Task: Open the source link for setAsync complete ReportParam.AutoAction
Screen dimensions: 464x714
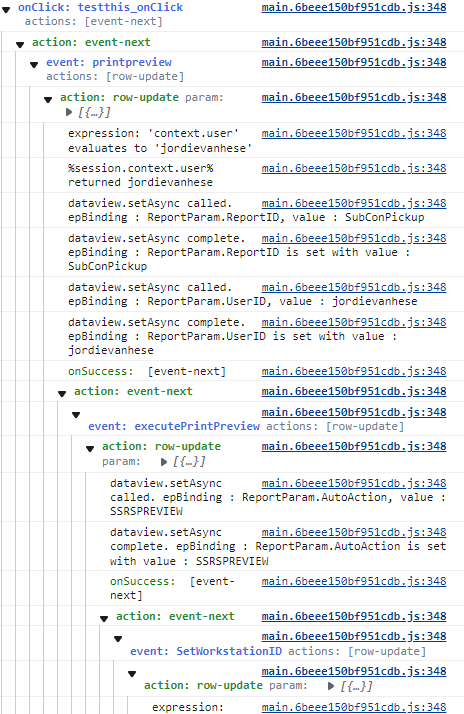Action: (x=354, y=532)
